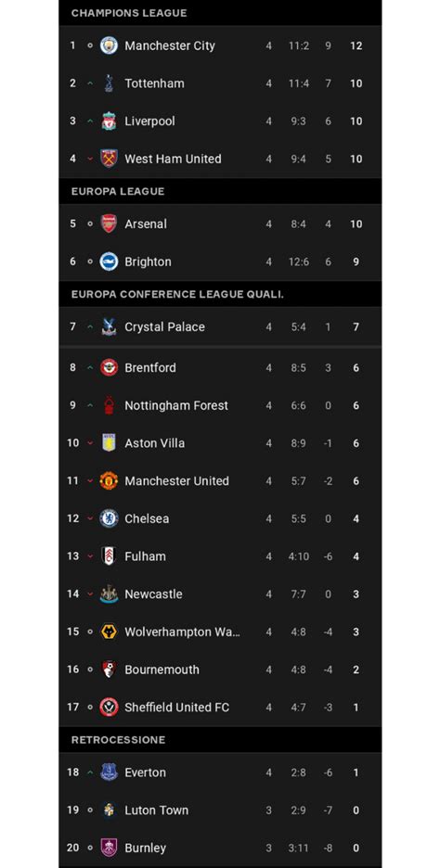Open the Aston Villa team name
440x868 pixels.
click(155, 443)
